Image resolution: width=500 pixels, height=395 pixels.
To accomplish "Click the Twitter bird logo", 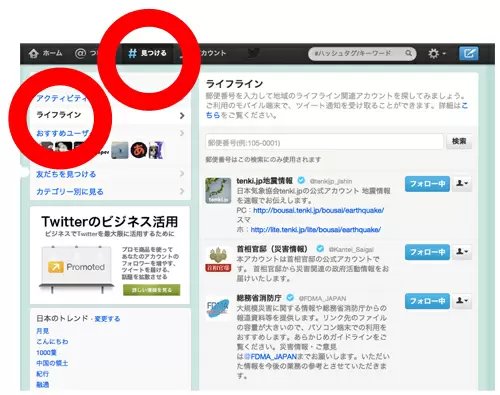I will 254,53.
